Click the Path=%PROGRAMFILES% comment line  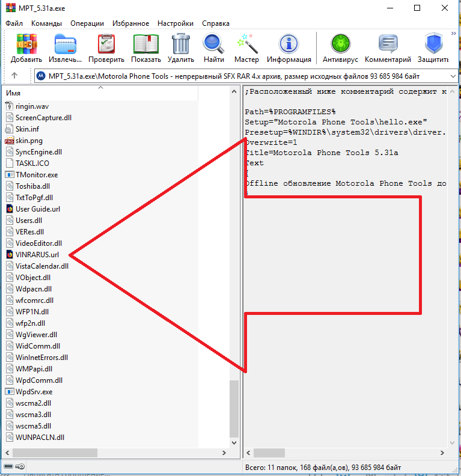(x=290, y=112)
